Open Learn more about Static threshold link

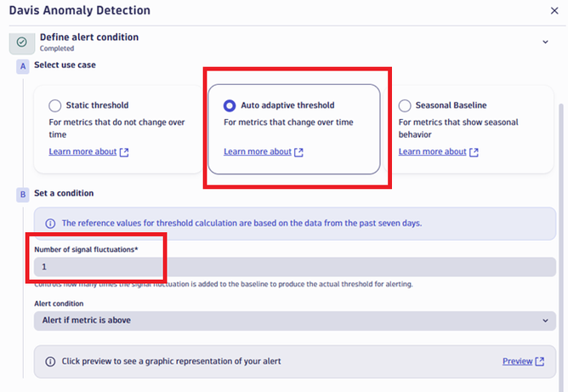(x=82, y=151)
